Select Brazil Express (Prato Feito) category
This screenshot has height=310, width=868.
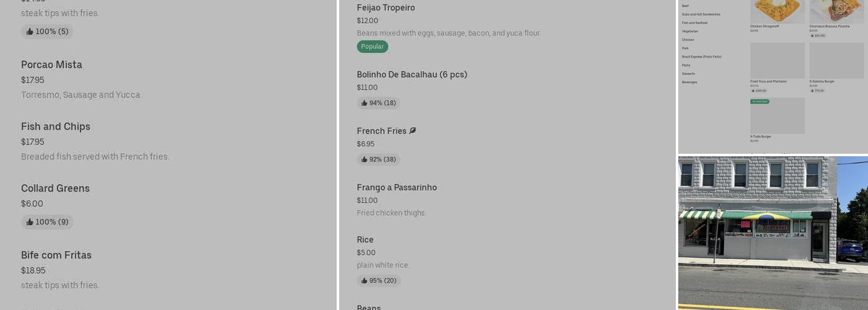click(x=701, y=56)
